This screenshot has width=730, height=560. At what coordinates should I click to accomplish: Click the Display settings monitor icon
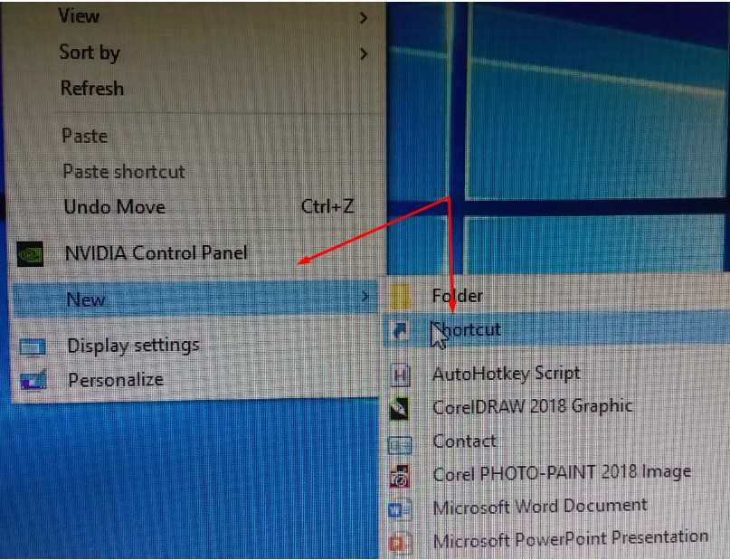[33, 347]
